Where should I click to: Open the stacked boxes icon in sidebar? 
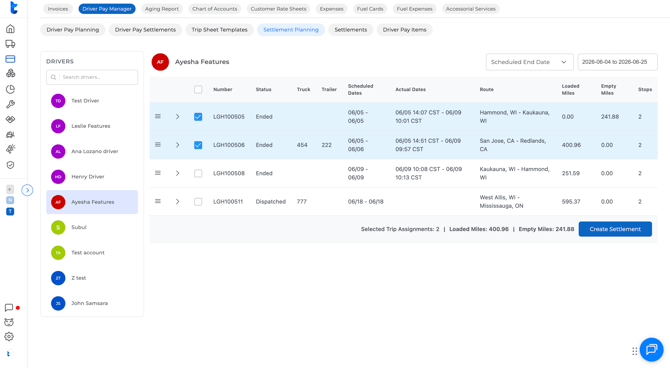point(10,74)
